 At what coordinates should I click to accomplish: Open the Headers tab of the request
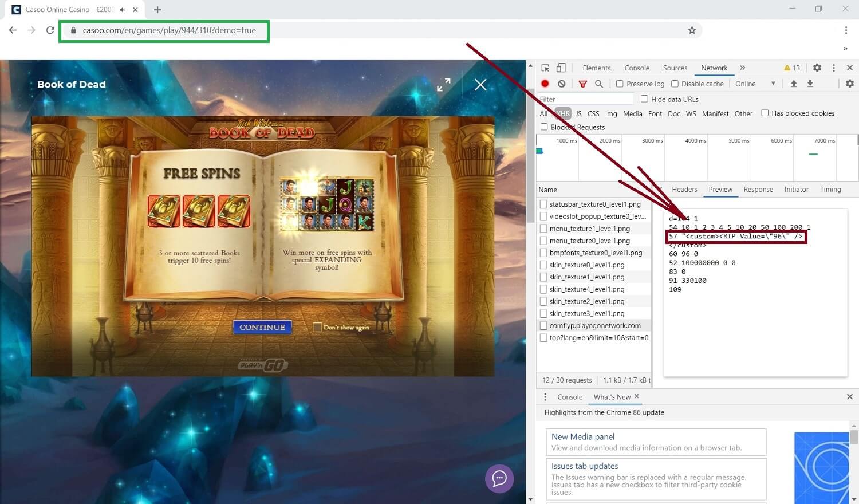tap(684, 190)
